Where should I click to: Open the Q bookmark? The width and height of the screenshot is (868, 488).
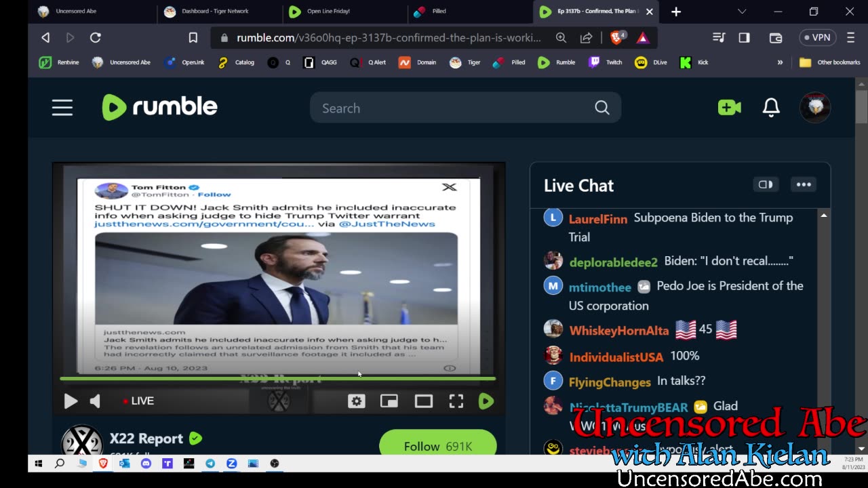(x=279, y=62)
